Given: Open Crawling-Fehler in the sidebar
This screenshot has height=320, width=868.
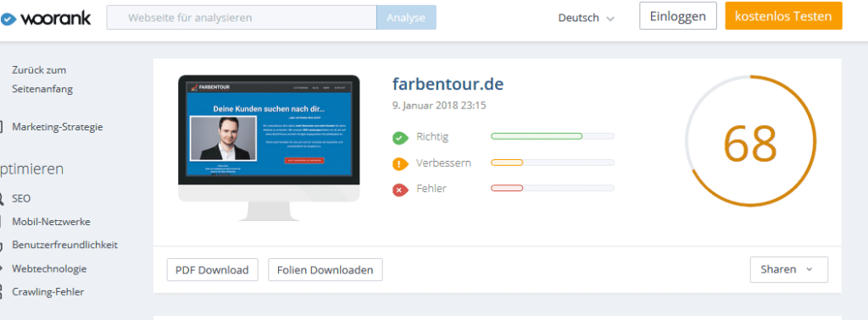Looking at the screenshot, I should tap(48, 292).
